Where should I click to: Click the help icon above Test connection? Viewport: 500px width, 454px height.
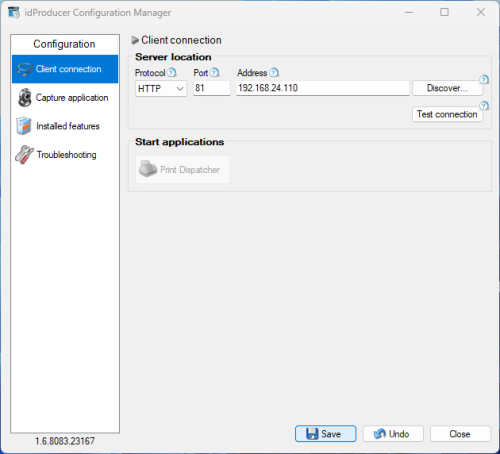[484, 106]
